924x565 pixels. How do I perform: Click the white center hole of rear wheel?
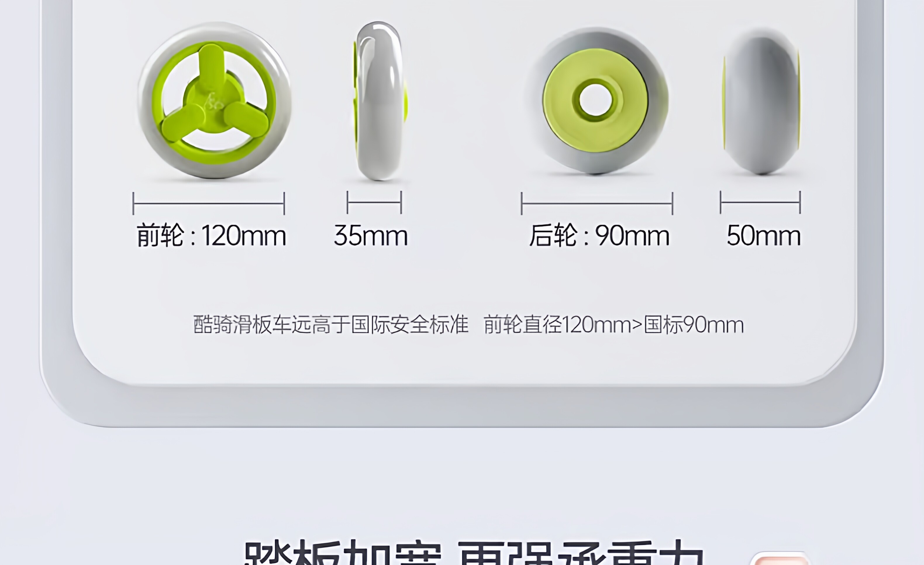click(x=596, y=100)
